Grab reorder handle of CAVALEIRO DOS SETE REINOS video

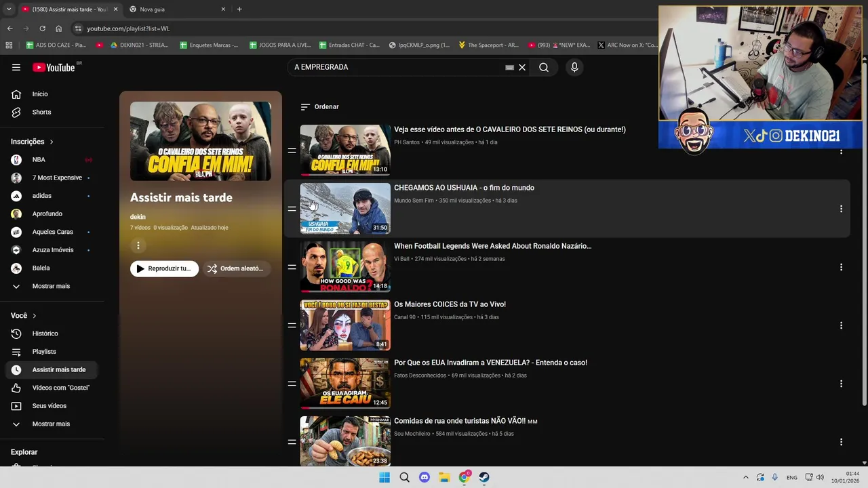(292, 150)
